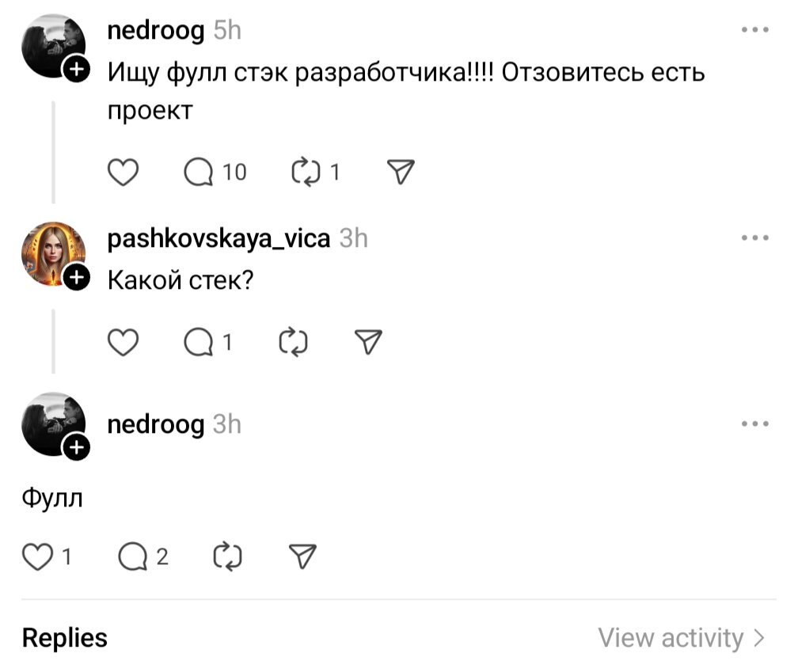This screenshot has width=798, height=672.
Task: Open comments on the "Фулл" reply
Action: (x=133, y=557)
